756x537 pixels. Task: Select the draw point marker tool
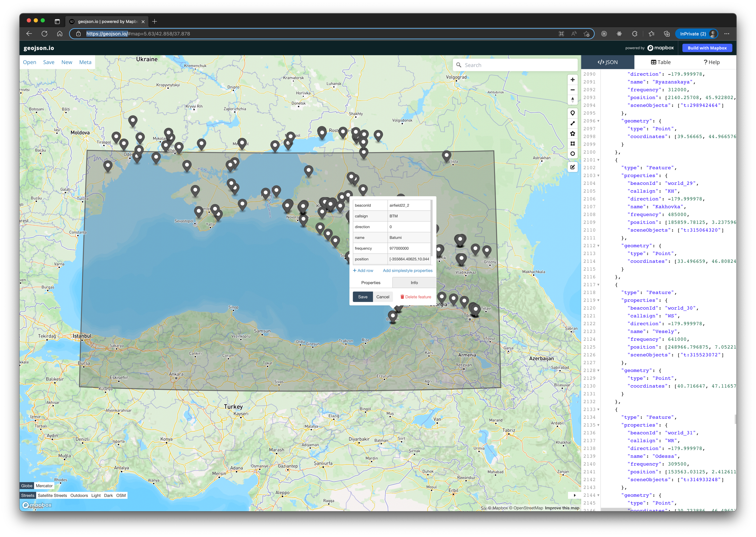pos(573,113)
